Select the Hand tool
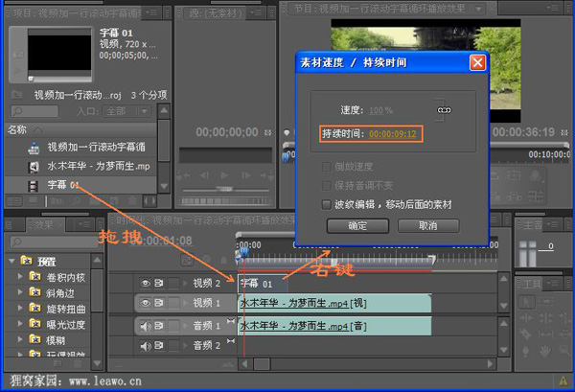Image resolution: width=575 pixels, height=392 pixels. click(546, 352)
